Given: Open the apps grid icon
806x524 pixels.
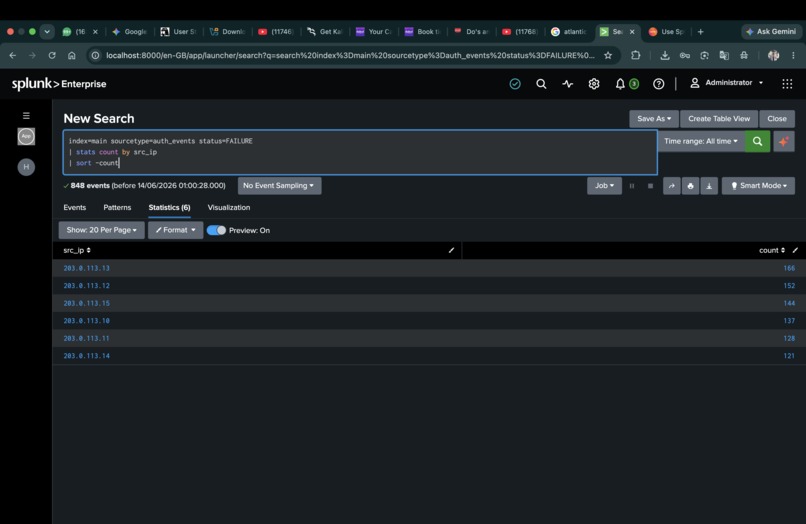Looking at the screenshot, I should point(787,84).
